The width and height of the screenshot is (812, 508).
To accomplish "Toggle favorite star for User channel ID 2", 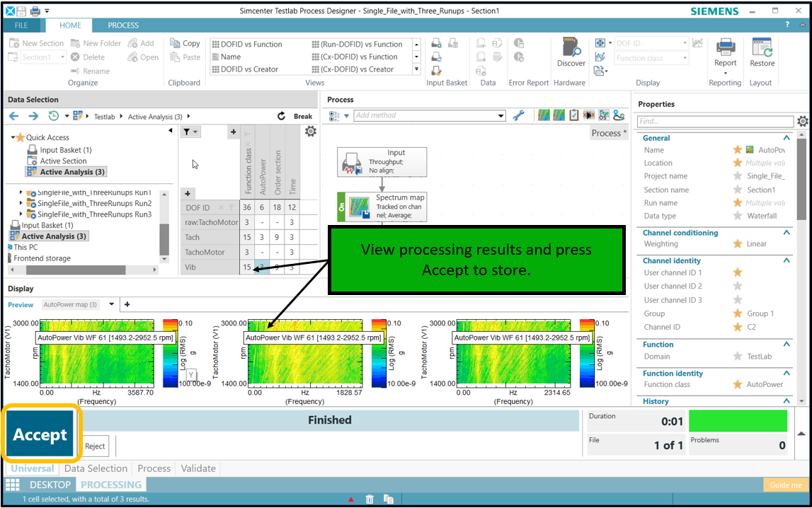I will (x=737, y=287).
